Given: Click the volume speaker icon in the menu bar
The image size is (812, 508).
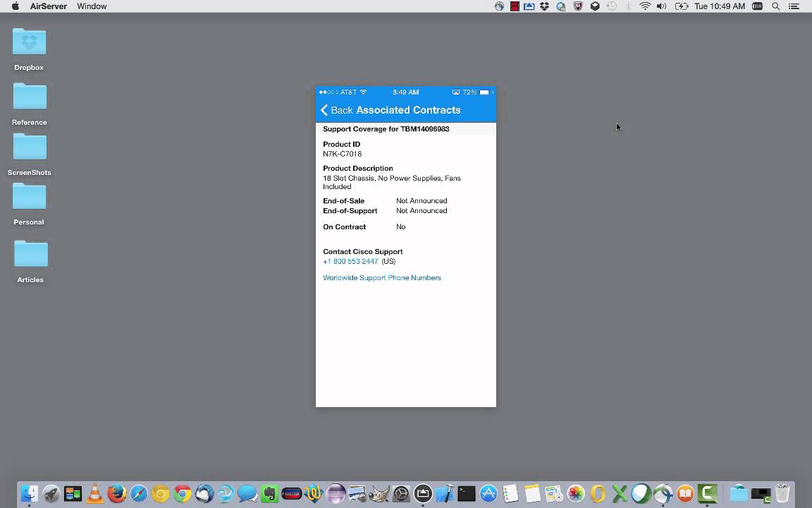Looking at the screenshot, I should pos(661,6).
